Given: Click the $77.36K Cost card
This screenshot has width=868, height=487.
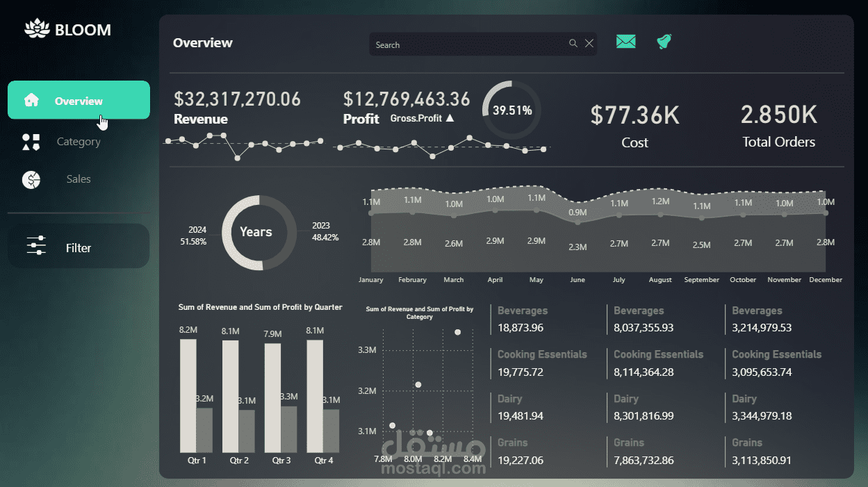Looking at the screenshot, I should click(634, 125).
